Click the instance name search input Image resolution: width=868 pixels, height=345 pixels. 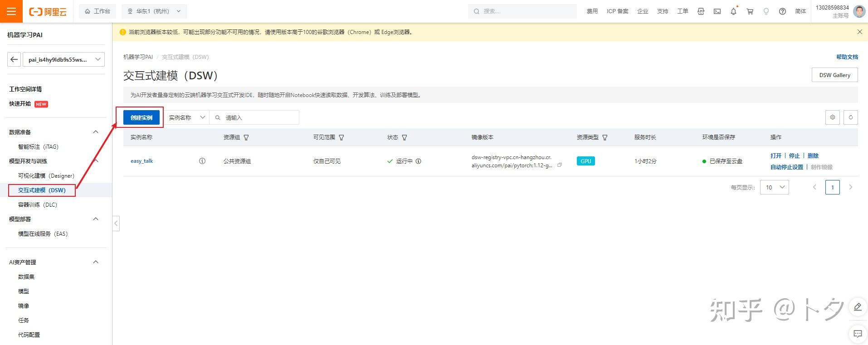point(254,117)
